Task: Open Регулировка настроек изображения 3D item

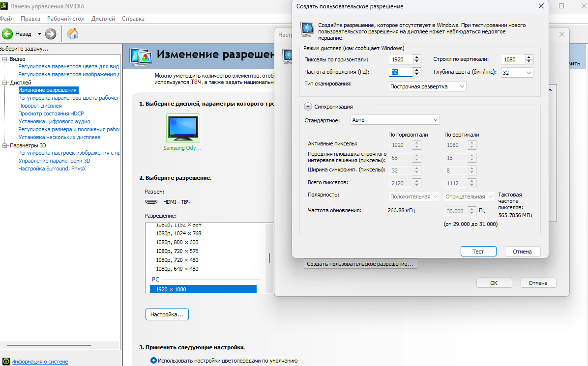Action: [x=69, y=153]
